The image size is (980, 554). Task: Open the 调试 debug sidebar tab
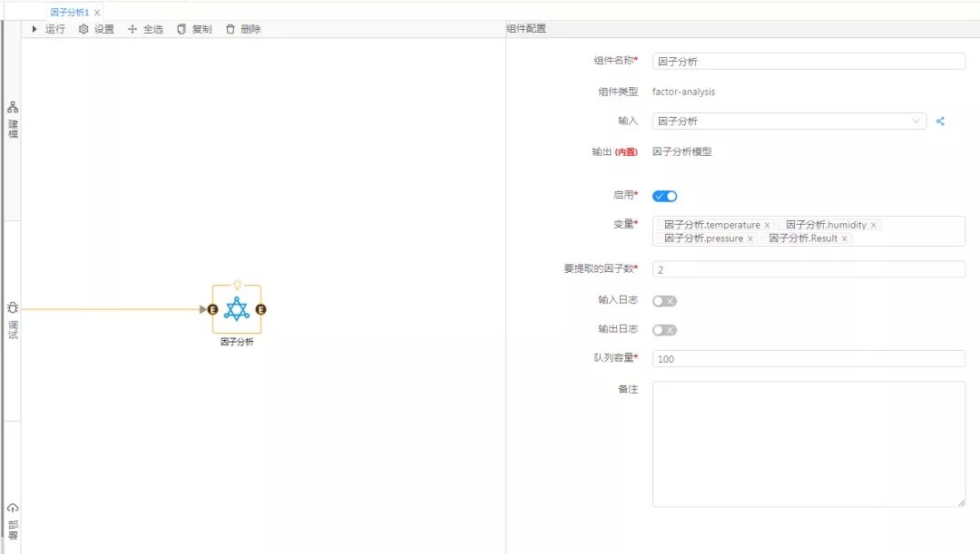click(13, 321)
